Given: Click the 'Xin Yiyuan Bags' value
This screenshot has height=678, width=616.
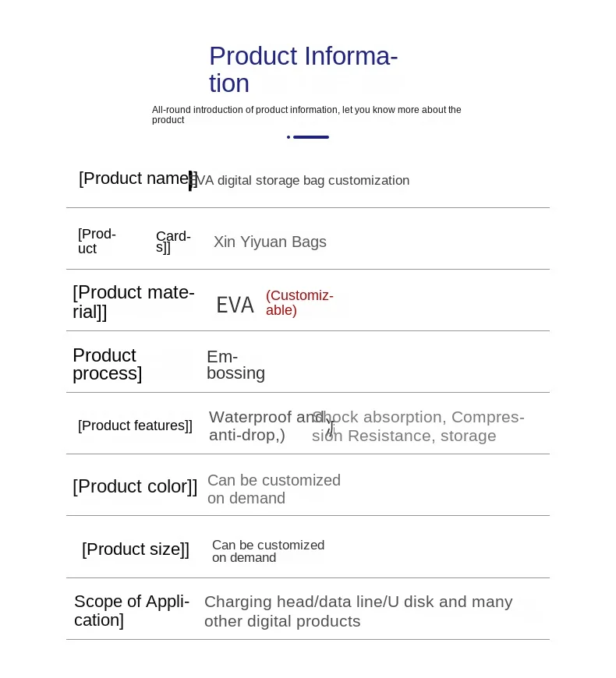Looking at the screenshot, I should point(270,242).
